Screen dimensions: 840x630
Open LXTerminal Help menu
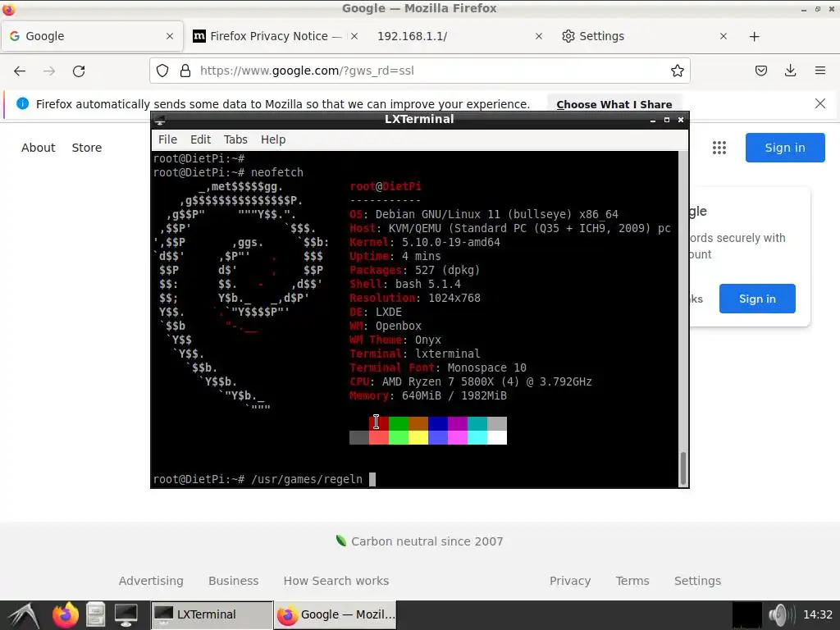pos(273,139)
